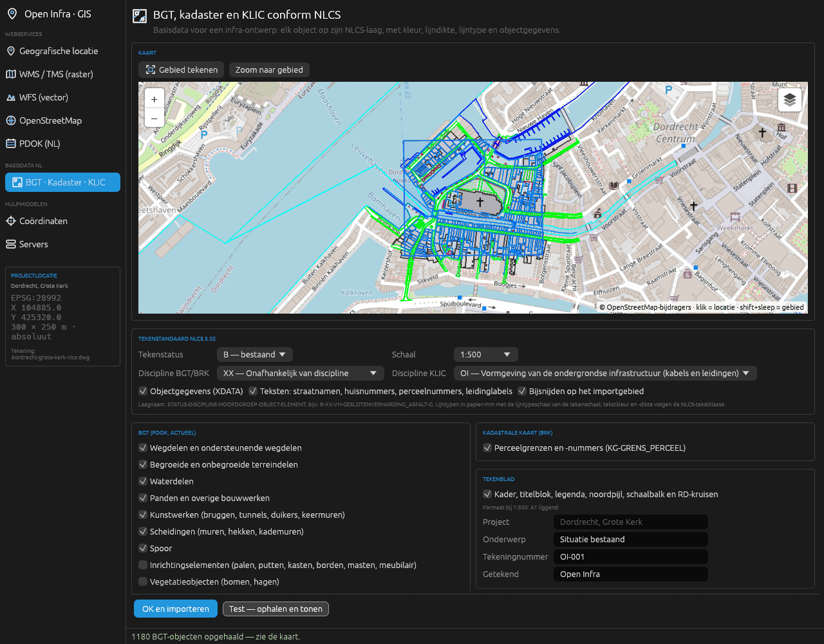
Task: Open the Discipline BGT/BRK dropdown
Action: pyautogui.click(x=301, y=374)
